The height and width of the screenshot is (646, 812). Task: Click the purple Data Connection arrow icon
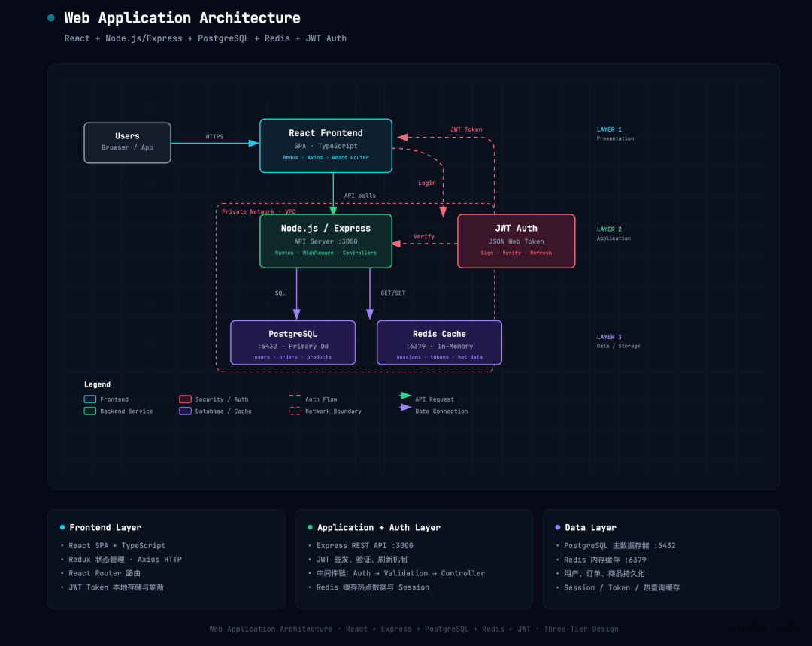point(405,408)
